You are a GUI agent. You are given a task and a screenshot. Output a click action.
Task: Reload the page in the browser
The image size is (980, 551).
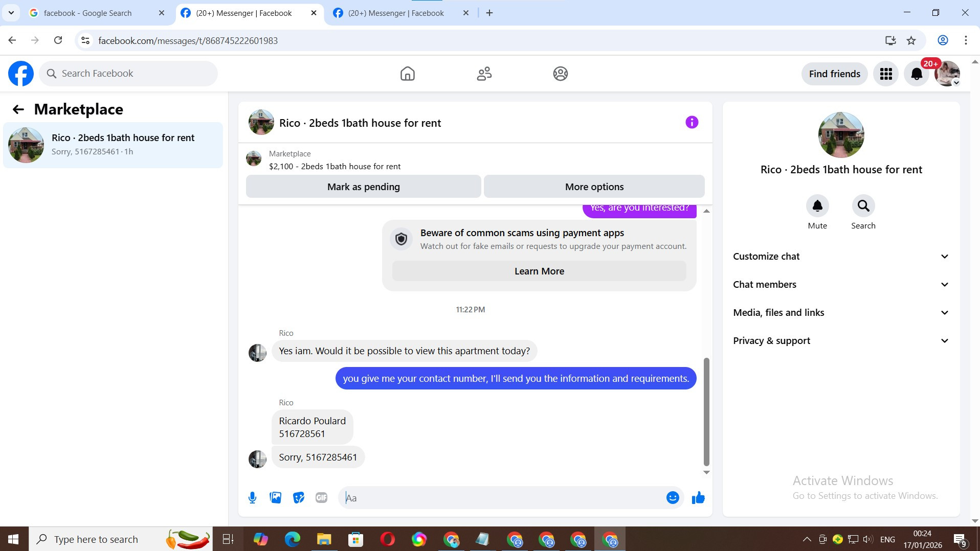(58, 40)
